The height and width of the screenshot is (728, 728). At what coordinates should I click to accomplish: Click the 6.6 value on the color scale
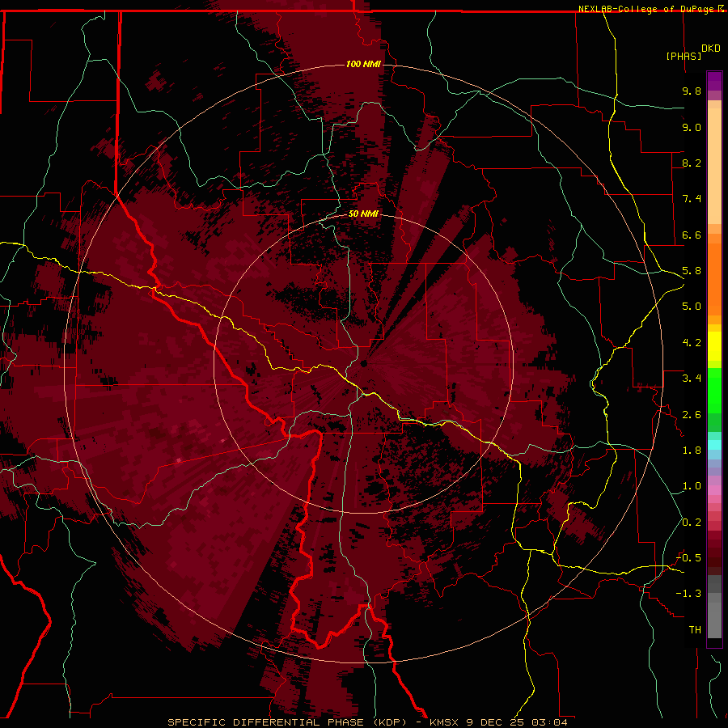point(692,235)
